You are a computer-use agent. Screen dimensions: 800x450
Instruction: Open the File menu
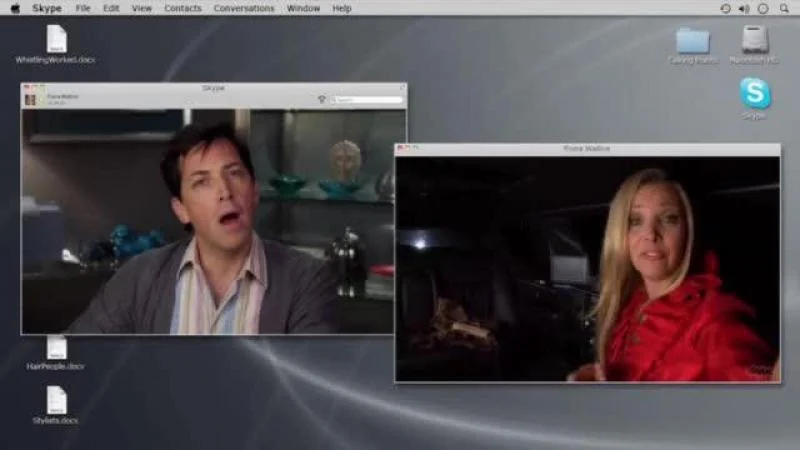click(x=83, y=8)
